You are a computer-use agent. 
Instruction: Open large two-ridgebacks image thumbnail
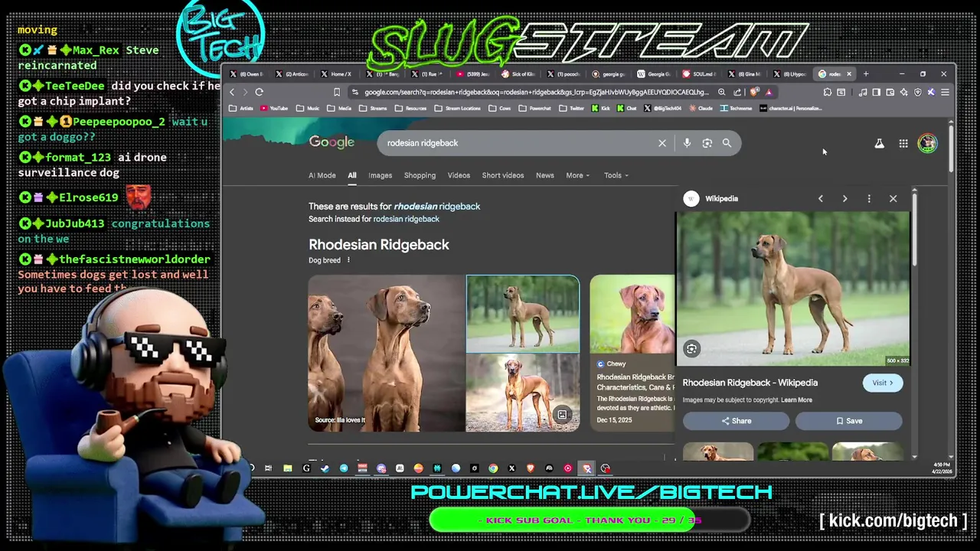387,354
